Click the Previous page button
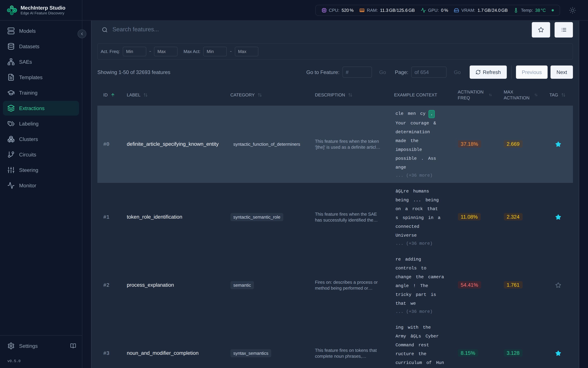 (x=531, y=72)
